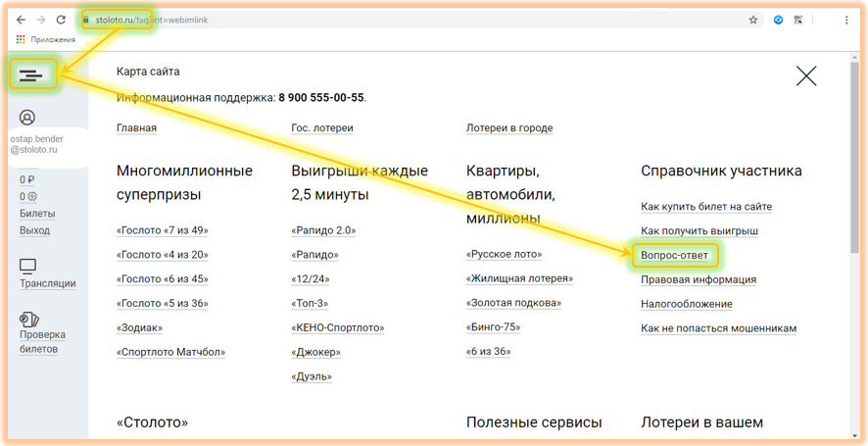Click the QR code extension icon
This screenshot has width=868, height=446.
(797, 20)
